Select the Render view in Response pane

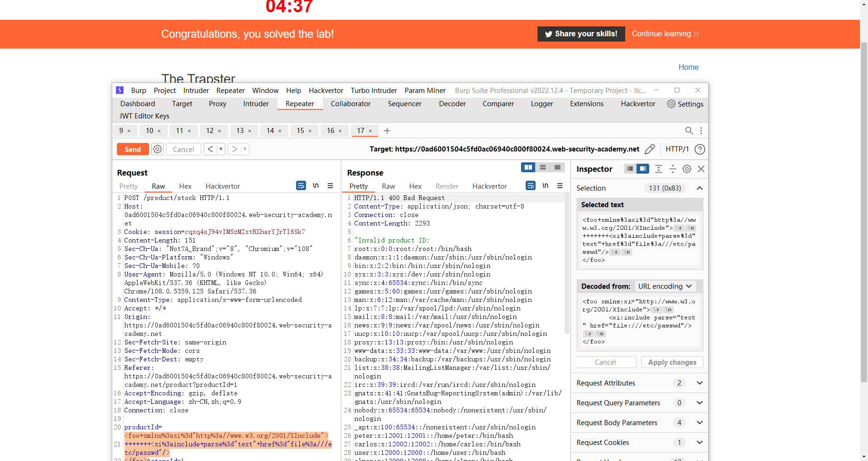pyautogui.click(x=447, y=186)
